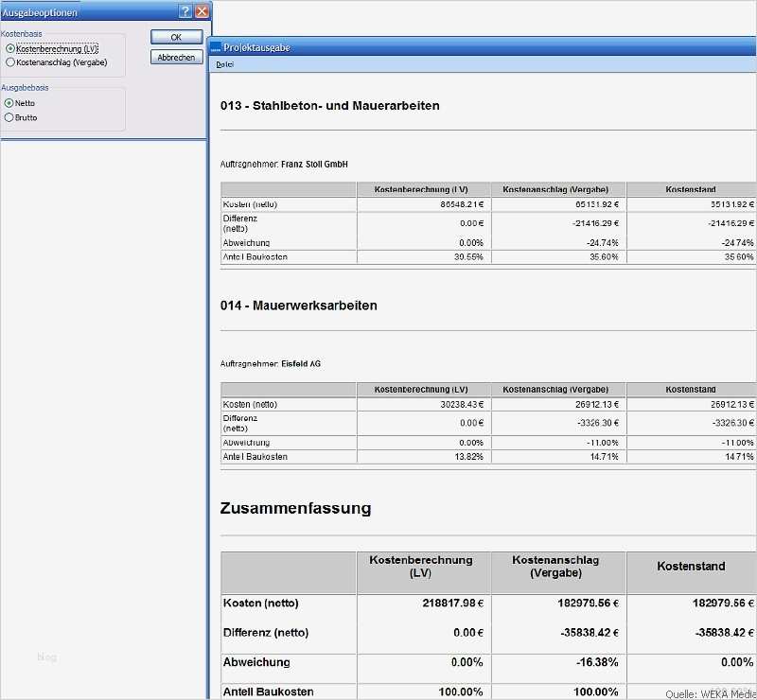The width and height of the screenshot is (757, 700).
Task: Open the Datei menu
Action: pyautogui.click(x=224, y=63)
